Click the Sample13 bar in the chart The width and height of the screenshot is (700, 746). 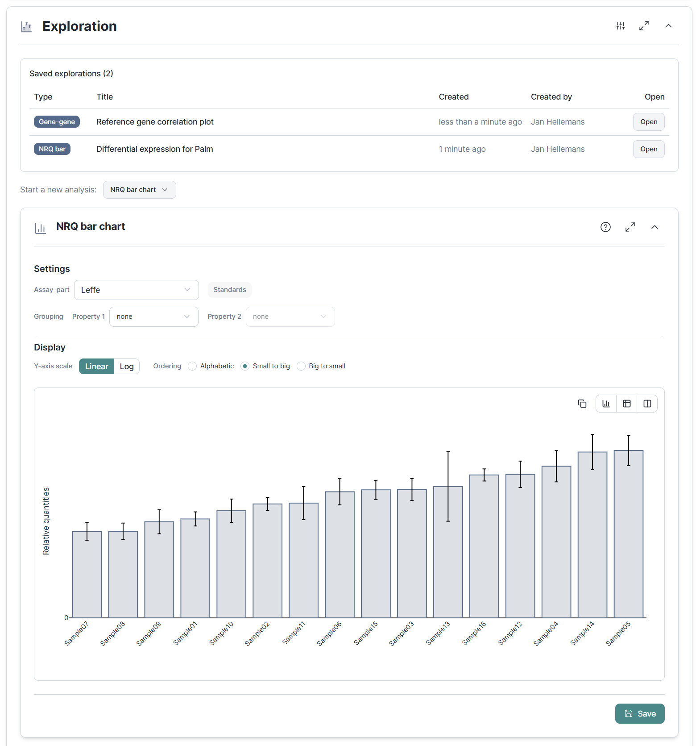tap(448, 552)
